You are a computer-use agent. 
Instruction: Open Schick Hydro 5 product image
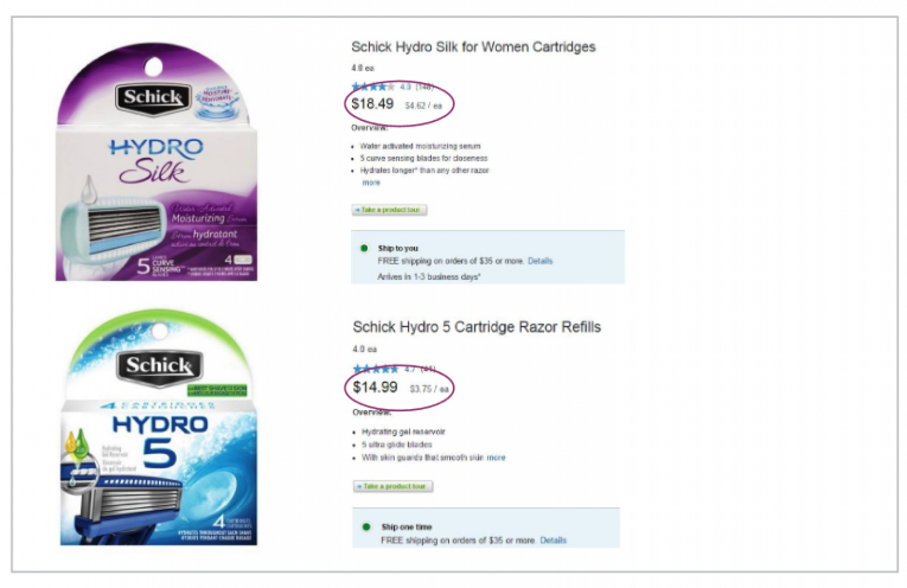[x=159, y=427]
